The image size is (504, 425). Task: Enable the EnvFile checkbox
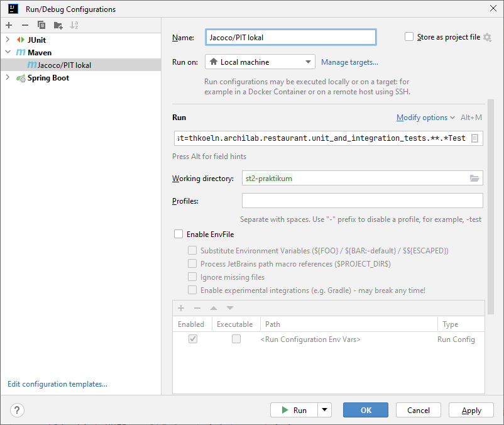(178, 234)
